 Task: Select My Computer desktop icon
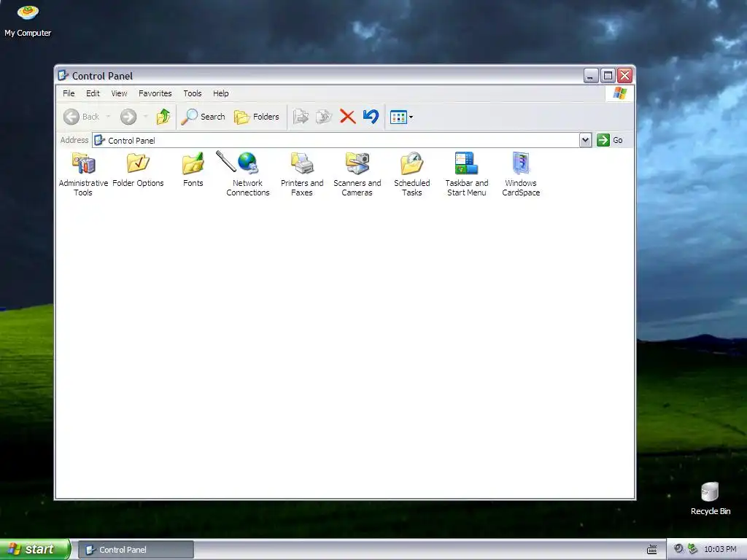(28, 20)
